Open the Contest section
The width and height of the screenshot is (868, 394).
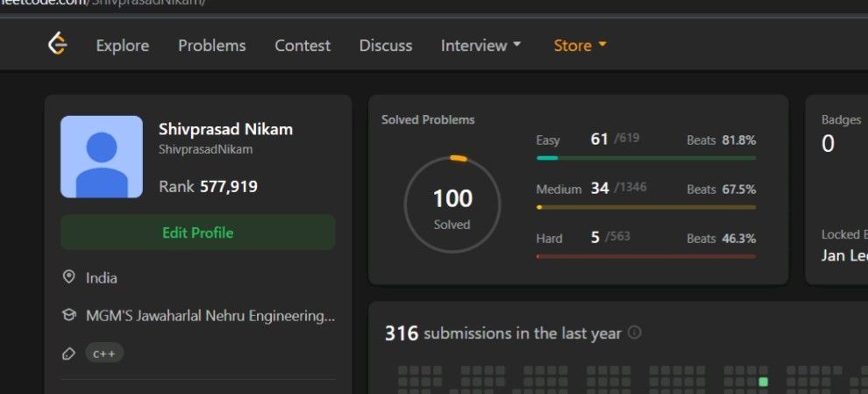click(x=302, y=46)
